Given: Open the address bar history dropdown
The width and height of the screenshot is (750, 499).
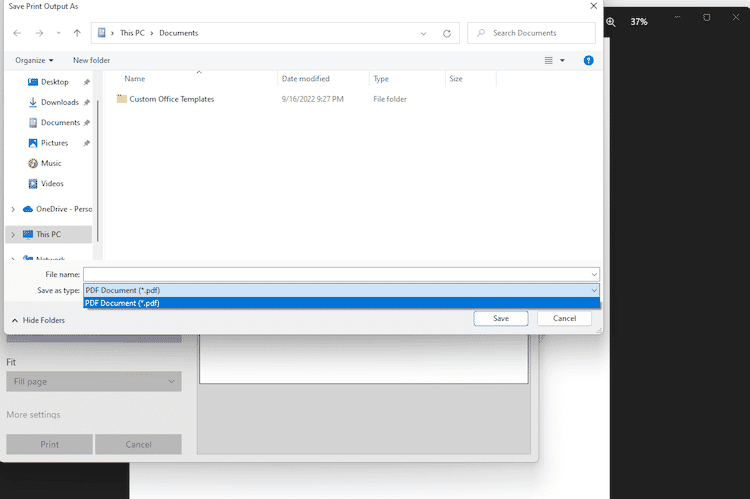Looking at the screenshot, I should point(424,33).
